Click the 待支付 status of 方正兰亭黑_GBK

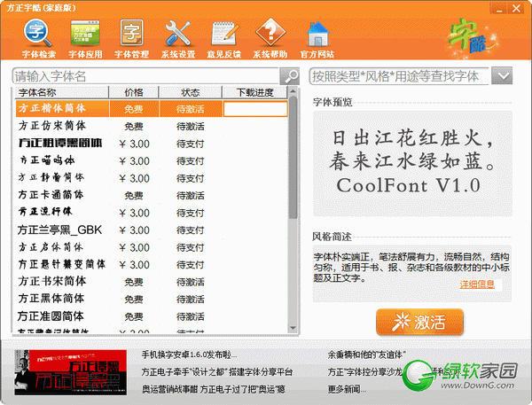tap(191, 230)
